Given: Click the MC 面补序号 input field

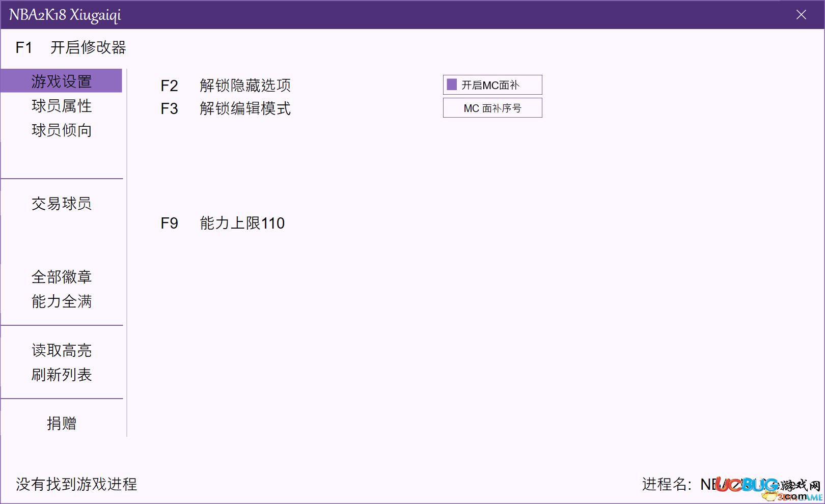Looking at the screenshot, I should pos(492,108).
